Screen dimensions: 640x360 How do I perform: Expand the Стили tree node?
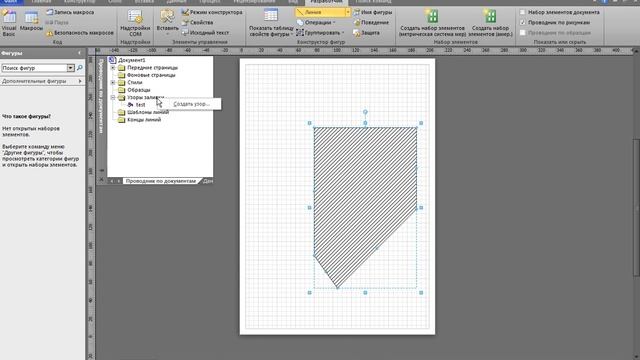pyautogui.click(x=113, y=82)
